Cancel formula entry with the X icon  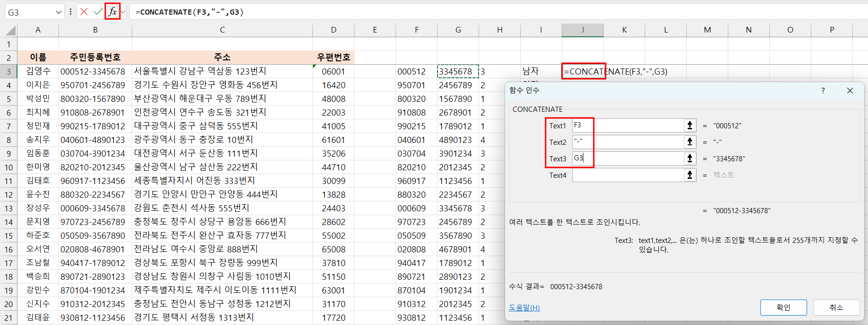84,12
